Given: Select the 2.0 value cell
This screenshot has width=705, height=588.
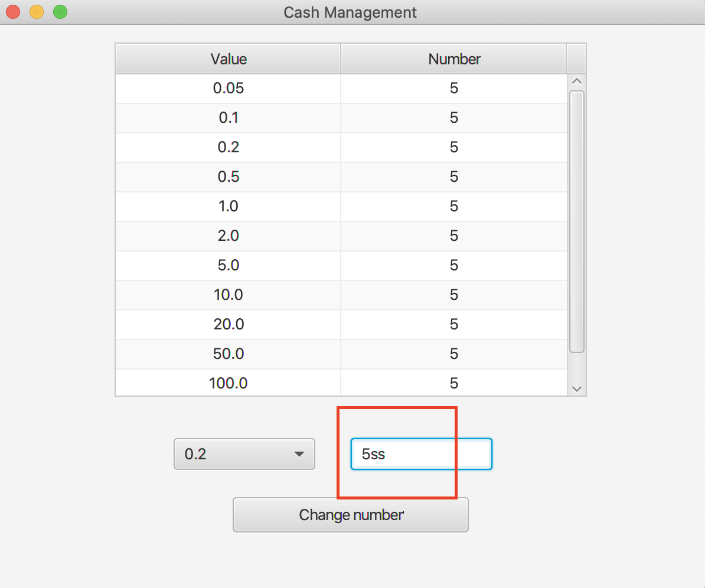Looking at the screenshot, I should pyautogui.click(x=228, y=236).
